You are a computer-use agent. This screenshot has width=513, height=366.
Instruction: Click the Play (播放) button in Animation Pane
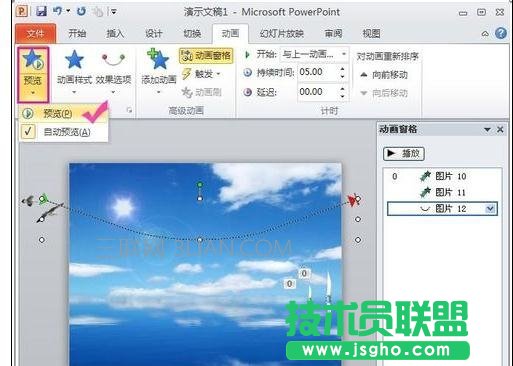point(404,154)
